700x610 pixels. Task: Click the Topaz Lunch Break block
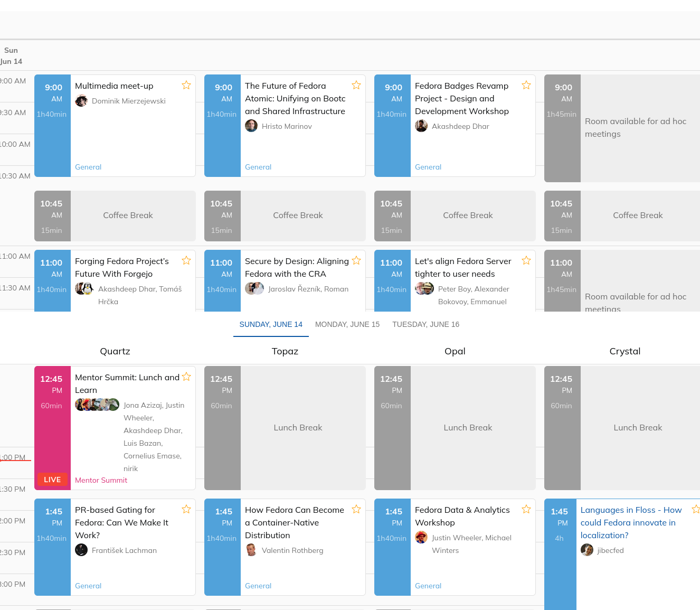285,428
